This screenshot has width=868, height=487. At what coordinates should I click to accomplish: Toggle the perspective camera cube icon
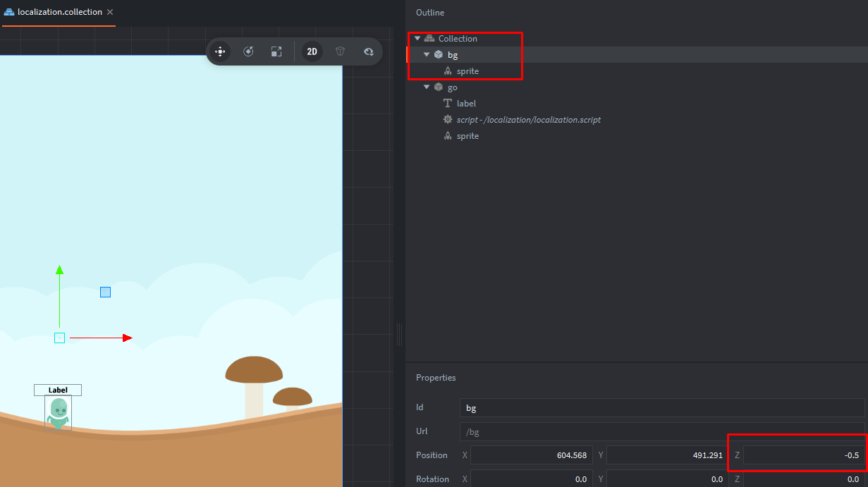coord(340,51)
